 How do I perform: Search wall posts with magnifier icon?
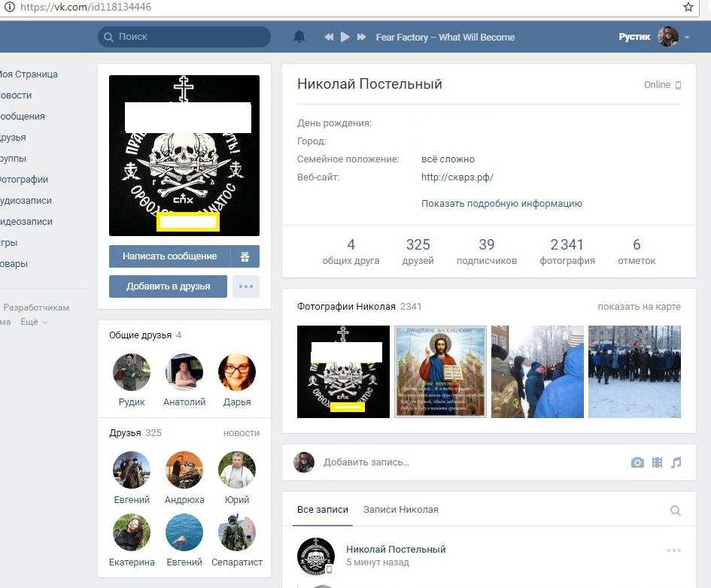(x=676, y=511)
